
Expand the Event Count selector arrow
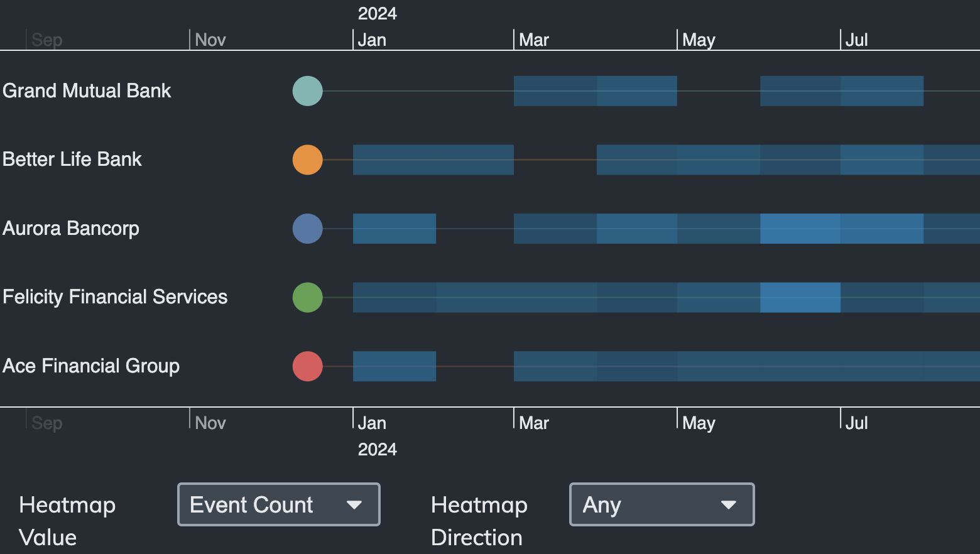356,504
